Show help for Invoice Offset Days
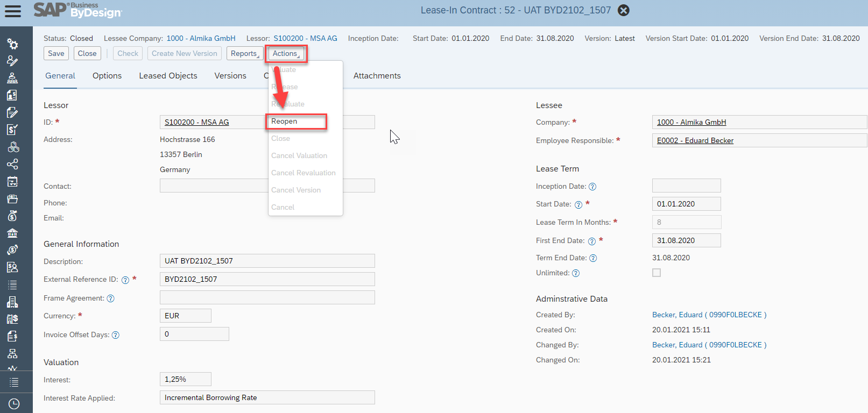Viewport: 868px width, 413px height. pyautogui.click(x=115, y=335)
